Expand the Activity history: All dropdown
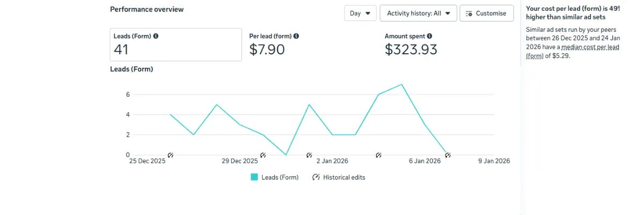Screen dimensions: 644x215 point(418,13)
